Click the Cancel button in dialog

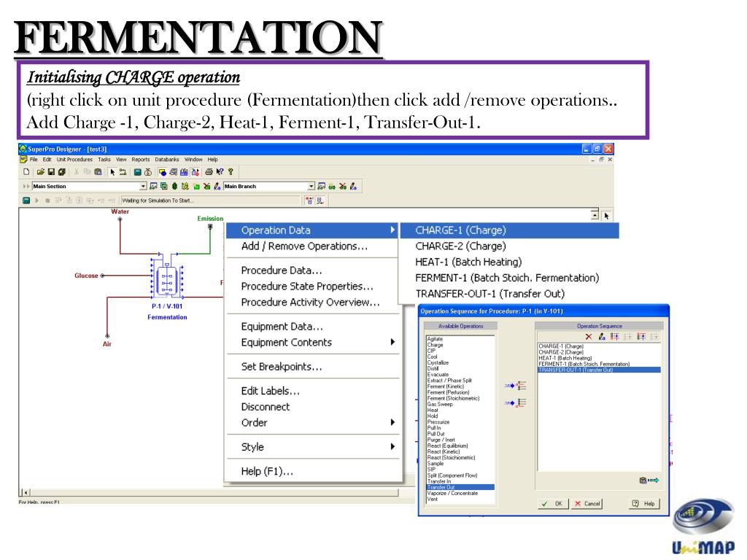tap(587, 504)
